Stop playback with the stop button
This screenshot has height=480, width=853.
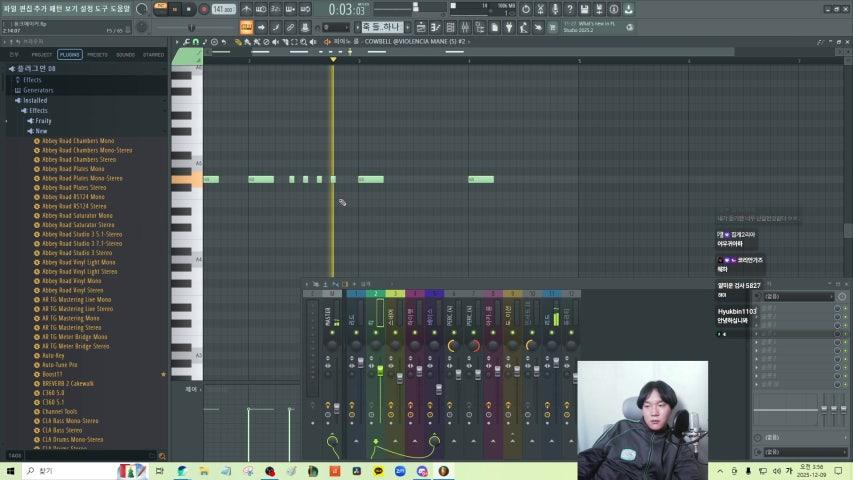point(188,9)
